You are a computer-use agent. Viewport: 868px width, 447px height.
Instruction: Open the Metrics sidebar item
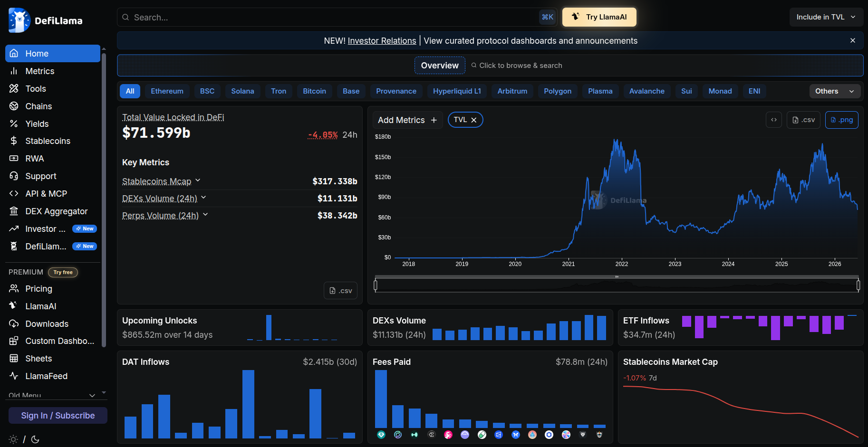click(53, 71)
